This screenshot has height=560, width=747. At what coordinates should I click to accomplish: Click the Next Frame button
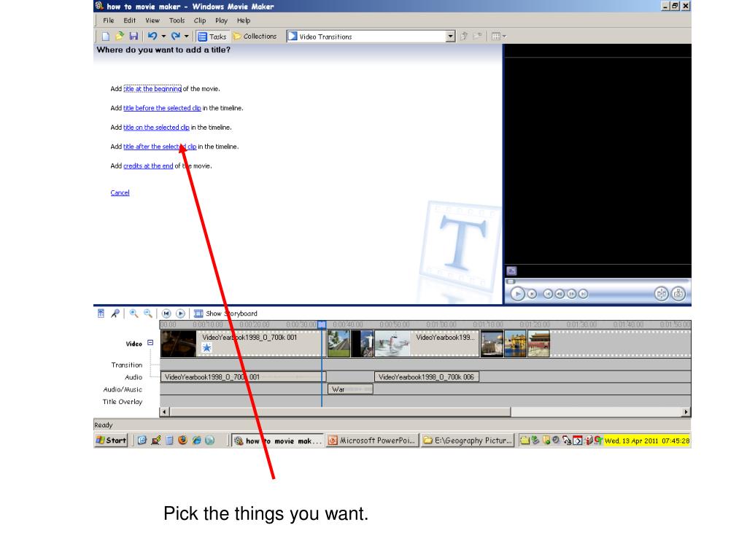click(572, 295)
